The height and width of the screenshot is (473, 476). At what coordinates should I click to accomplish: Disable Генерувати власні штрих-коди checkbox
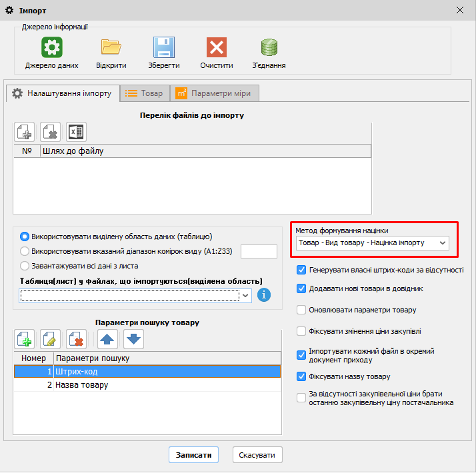(301, 270)
